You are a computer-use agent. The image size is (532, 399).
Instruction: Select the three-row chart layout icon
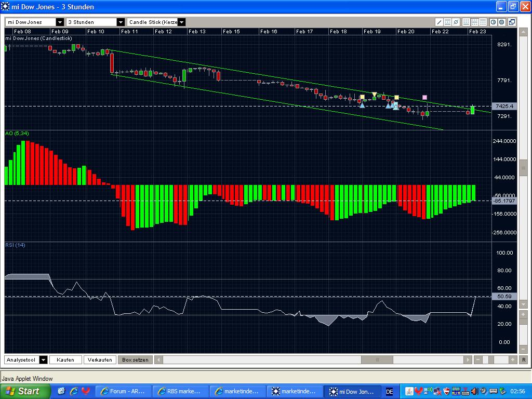483,22
